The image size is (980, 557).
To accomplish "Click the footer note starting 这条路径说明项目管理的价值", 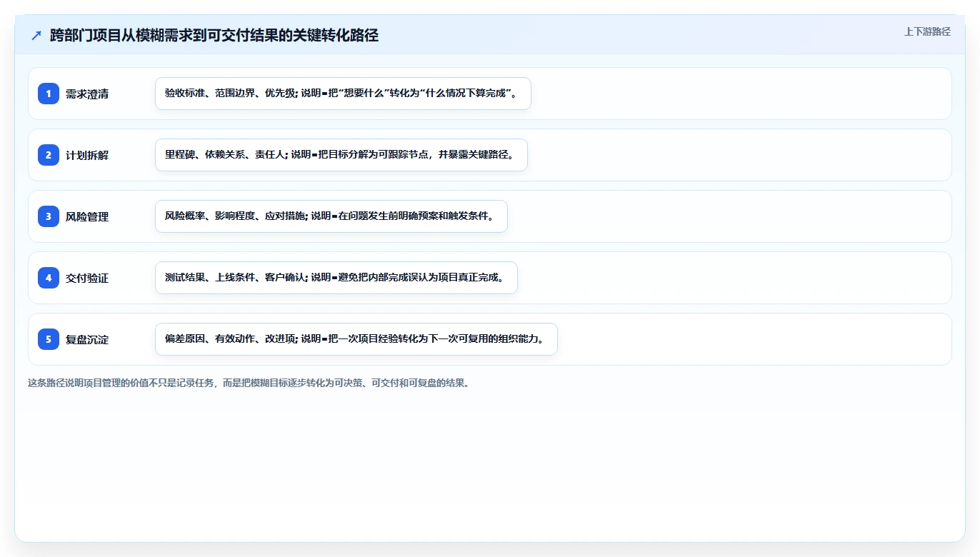I will pos(249,383).
